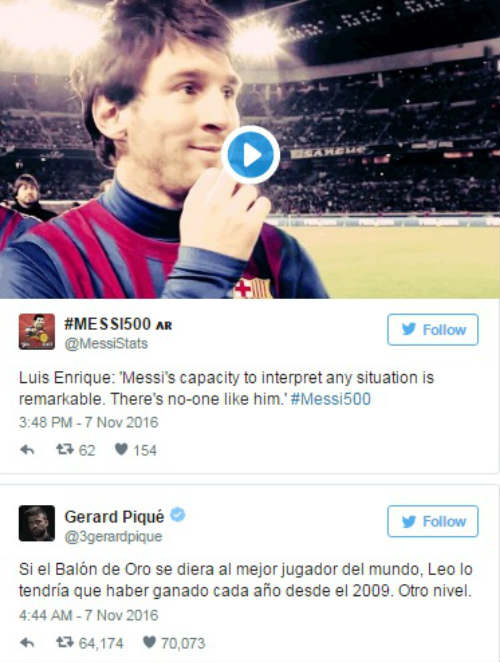Open the 4:44 AM - 7 Nov 2016 timestamp
Viewport: 500px width, 662px height.
pos(88,615)
